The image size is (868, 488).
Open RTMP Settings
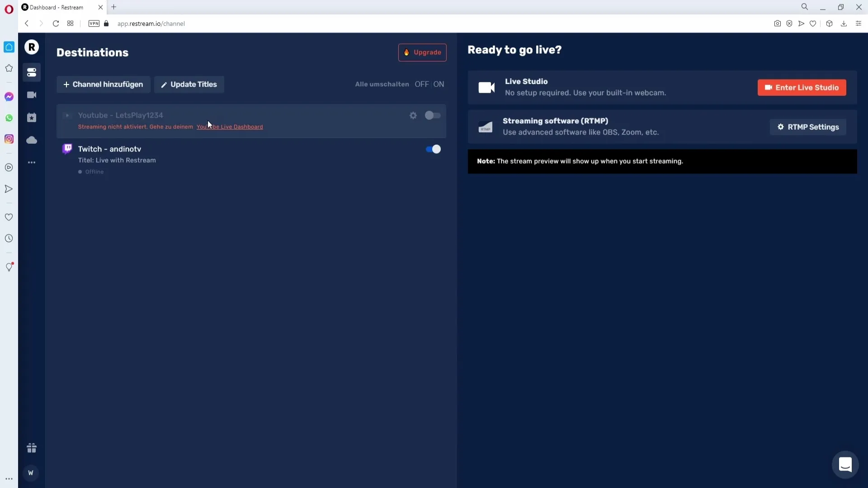click(808, 127)
